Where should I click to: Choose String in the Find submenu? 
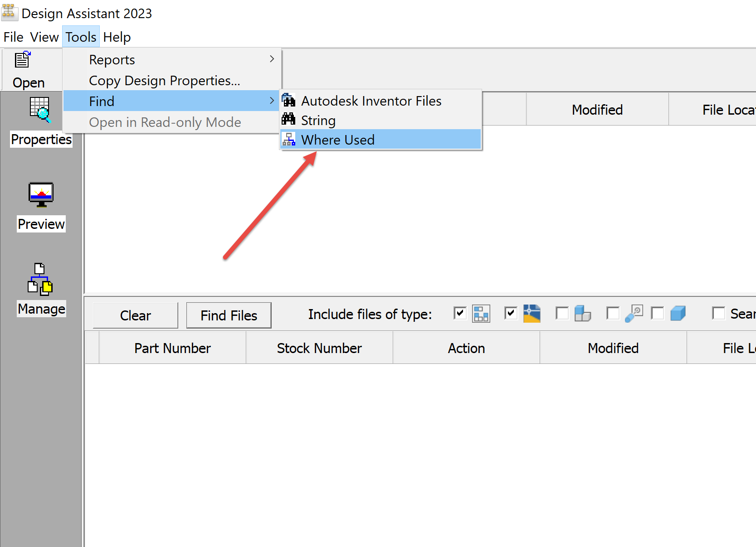(x=380, y=120)
